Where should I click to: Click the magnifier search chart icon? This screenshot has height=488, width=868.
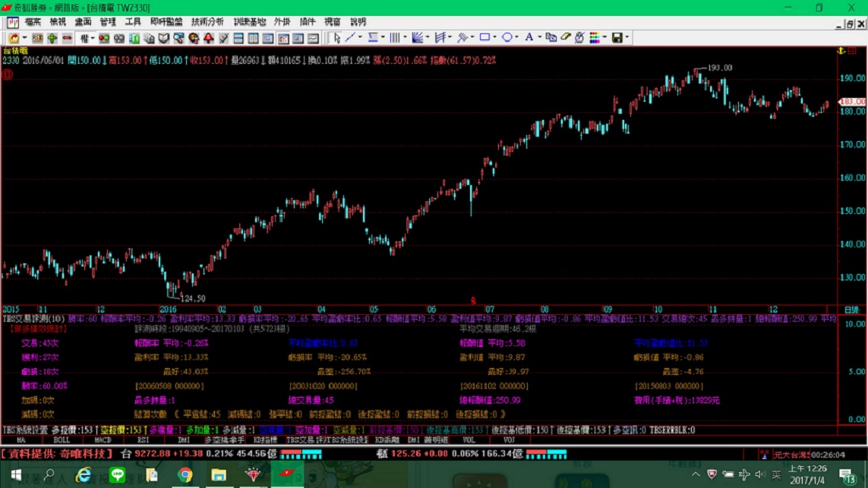click(x=178, y=38)
